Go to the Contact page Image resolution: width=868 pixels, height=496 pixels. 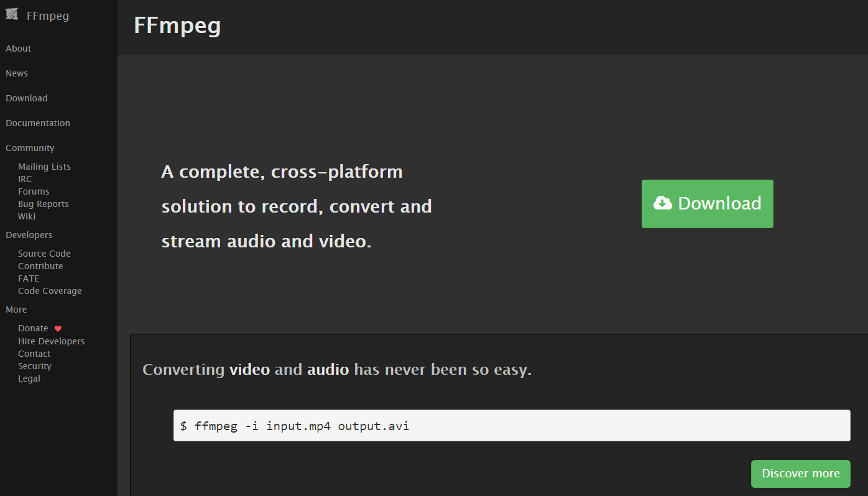tap(34, 354)
